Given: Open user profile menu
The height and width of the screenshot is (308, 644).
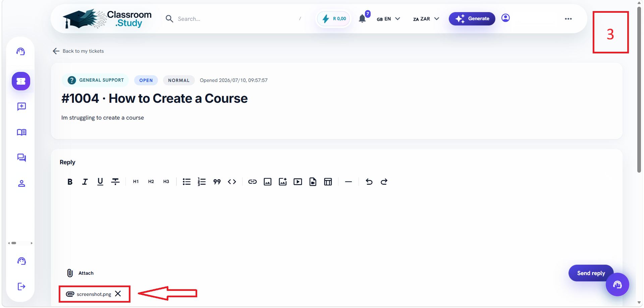Looking at the screenshot, I should tap(505, 18).
